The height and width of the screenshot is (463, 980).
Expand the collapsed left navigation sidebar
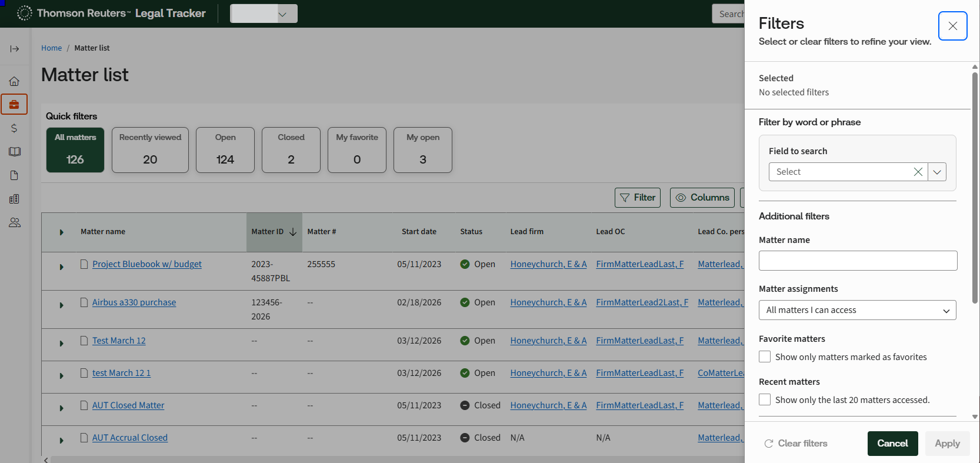[15, 49]
